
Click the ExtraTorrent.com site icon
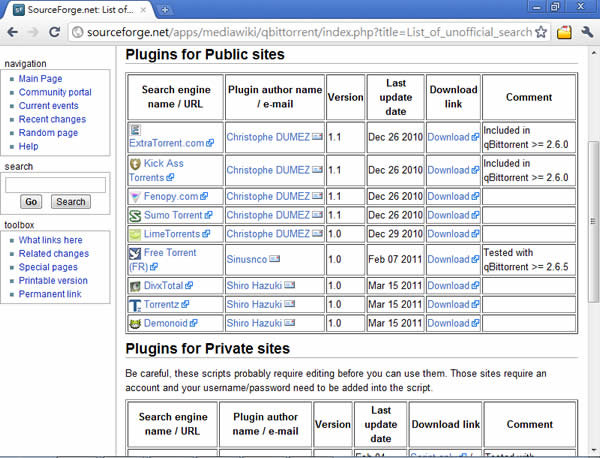135,130
